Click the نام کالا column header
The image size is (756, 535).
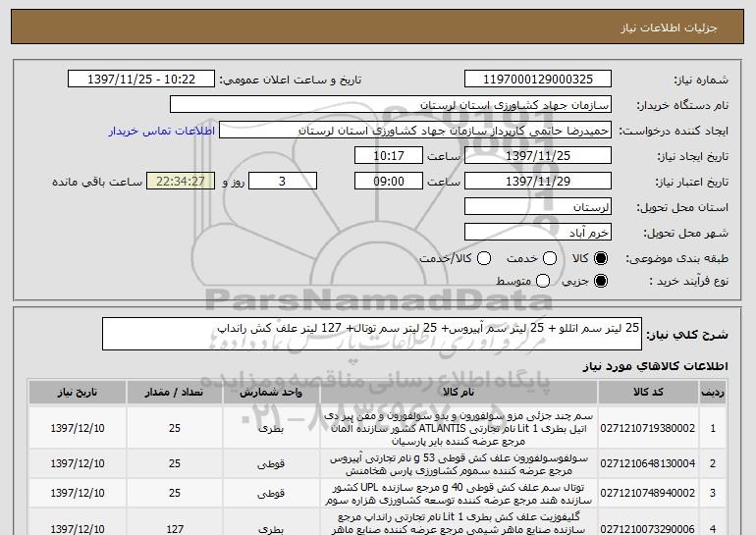459,393
